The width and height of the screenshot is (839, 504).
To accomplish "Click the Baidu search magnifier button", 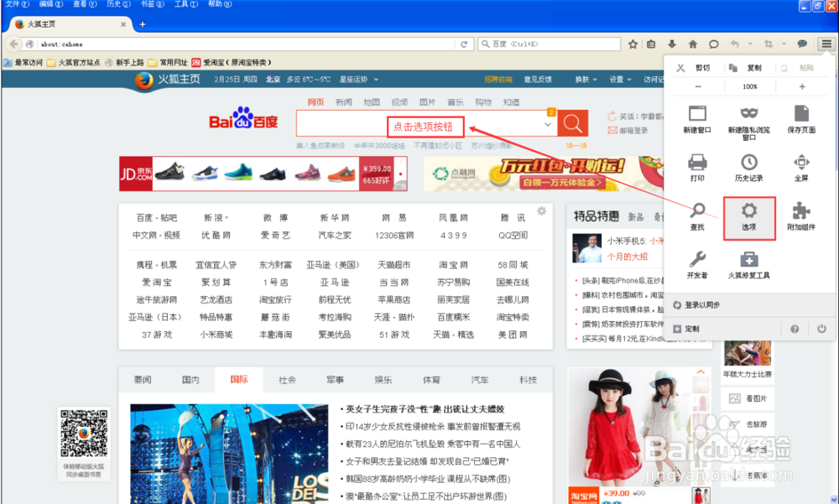I will tap(573, 123).
